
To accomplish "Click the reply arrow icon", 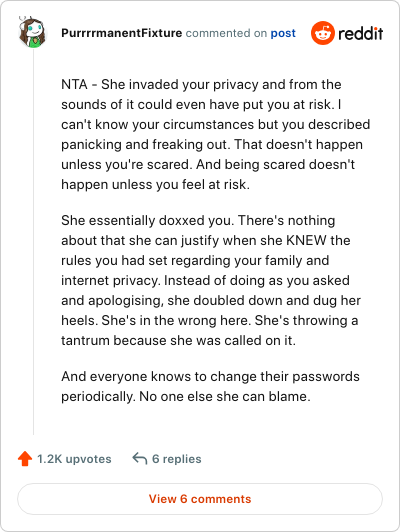I will tap(139, 458).
